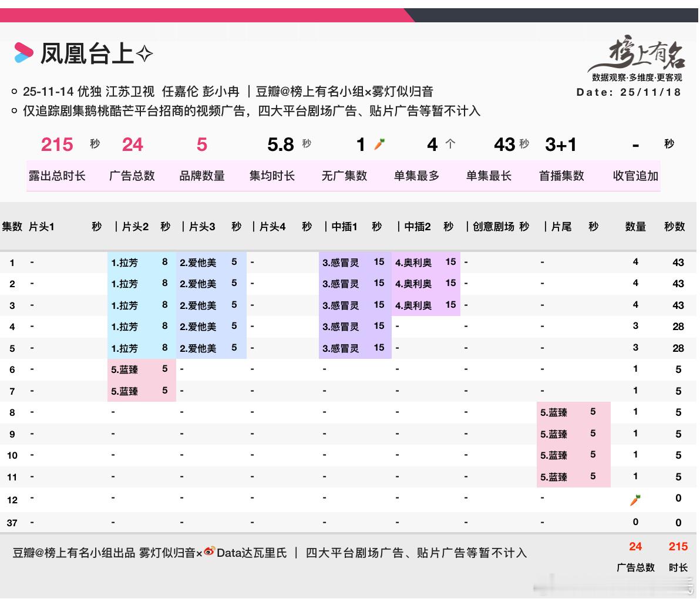Click the pink 24 above the summary's 广告总数
Screen dimensions: 700x602
132,144
